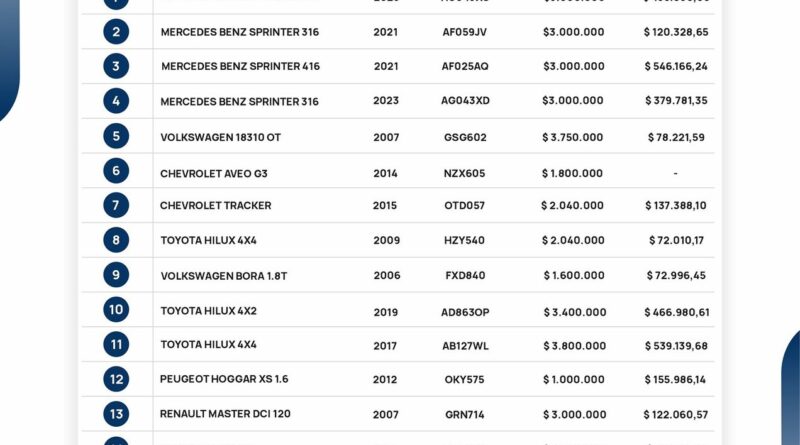Select the number 8 row badge
800x445 pixels.
pos(116,240)
